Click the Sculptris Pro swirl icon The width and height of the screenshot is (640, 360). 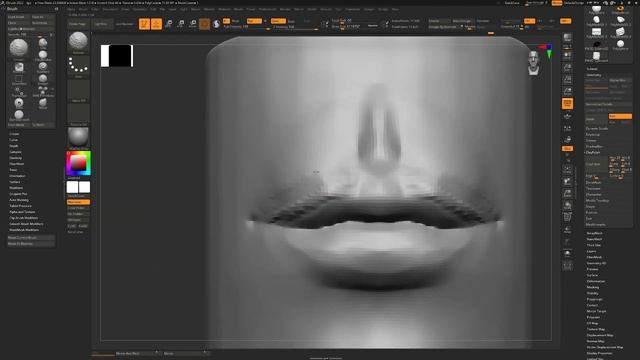[216, 24]
